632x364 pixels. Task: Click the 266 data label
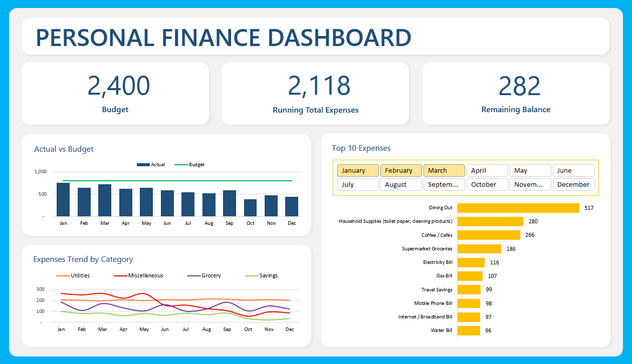coord(530,235)
